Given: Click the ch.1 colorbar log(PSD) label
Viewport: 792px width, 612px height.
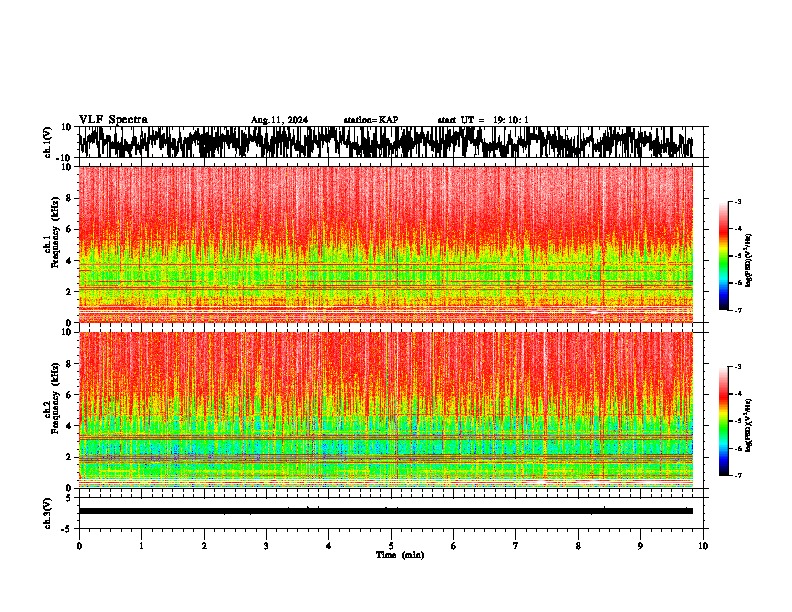Looking at the screenshot, I should point(749,261).
